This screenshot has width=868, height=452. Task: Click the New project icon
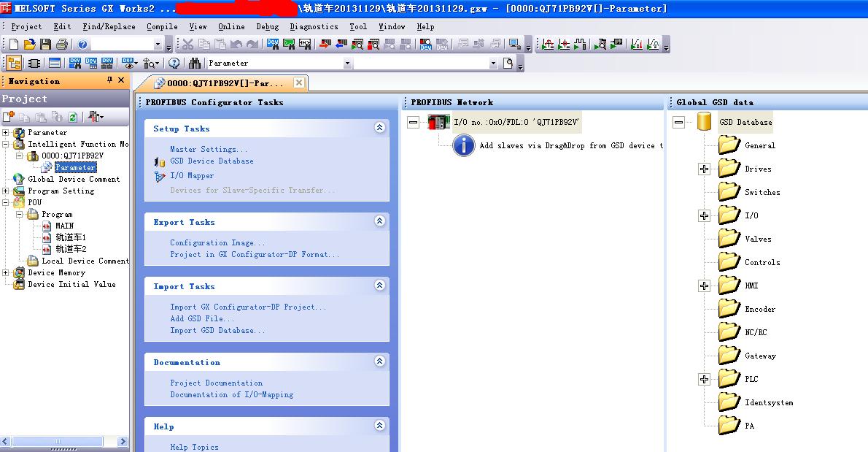pos(14,45)
